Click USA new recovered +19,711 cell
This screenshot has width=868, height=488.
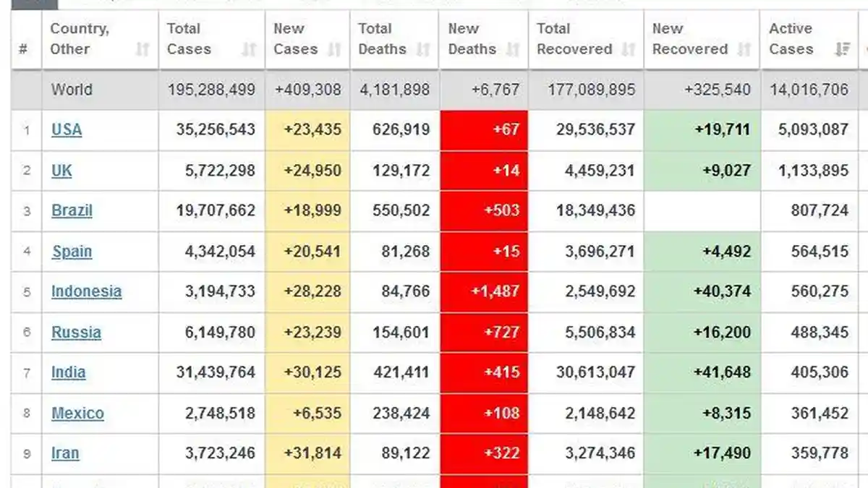[702, 130]
